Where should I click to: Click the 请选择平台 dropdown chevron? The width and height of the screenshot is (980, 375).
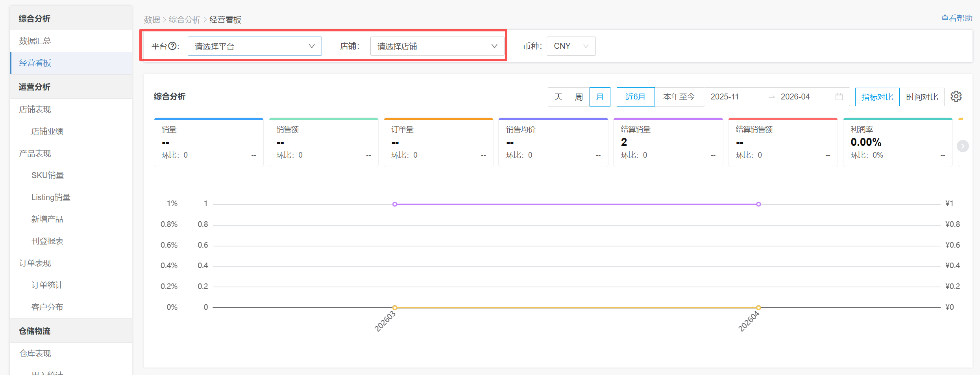[x=312, y=46]
